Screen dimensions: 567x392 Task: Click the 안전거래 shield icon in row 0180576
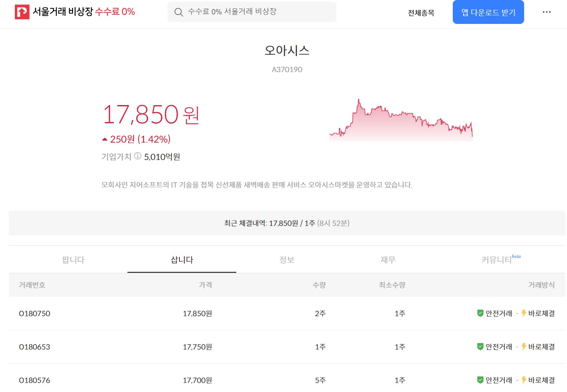[480, 380]
